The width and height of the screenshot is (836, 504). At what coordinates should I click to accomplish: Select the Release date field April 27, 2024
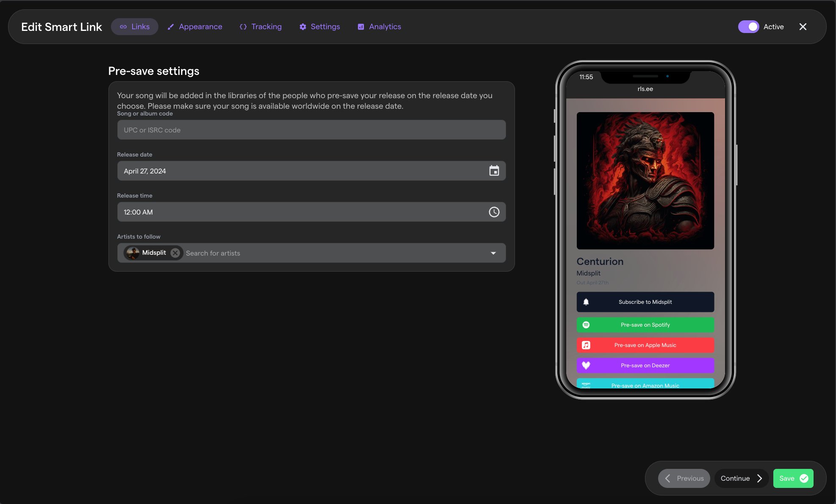click(x=311, y=171)
